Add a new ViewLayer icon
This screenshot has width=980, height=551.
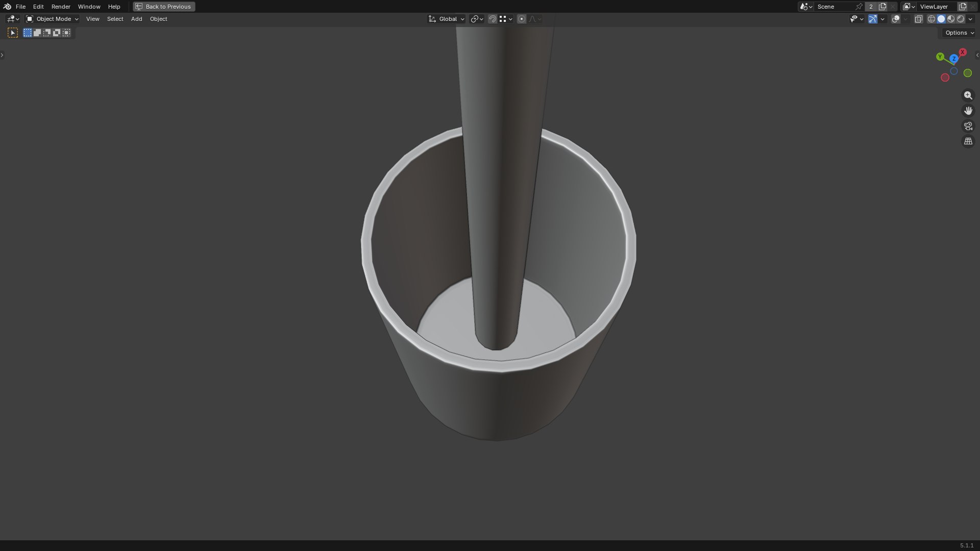click(x=963, y=7)
